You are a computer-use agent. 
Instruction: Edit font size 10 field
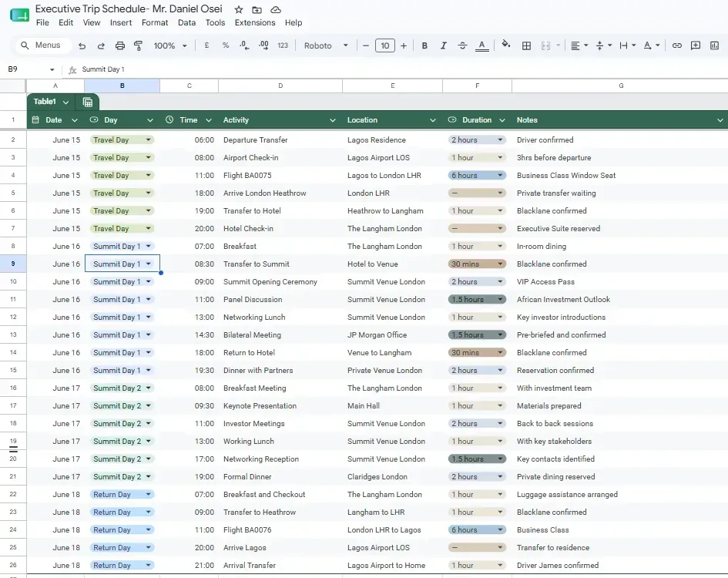(x=385, y=45)
